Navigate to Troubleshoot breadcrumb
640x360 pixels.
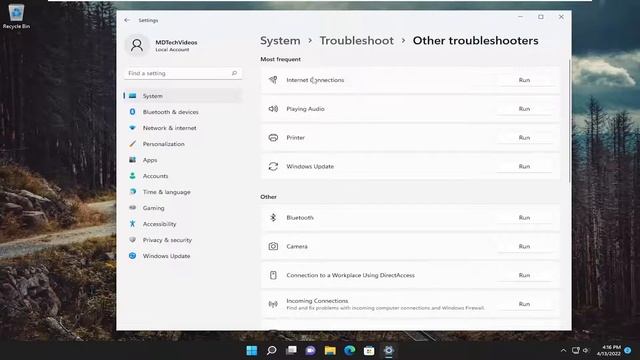[356, 41]
